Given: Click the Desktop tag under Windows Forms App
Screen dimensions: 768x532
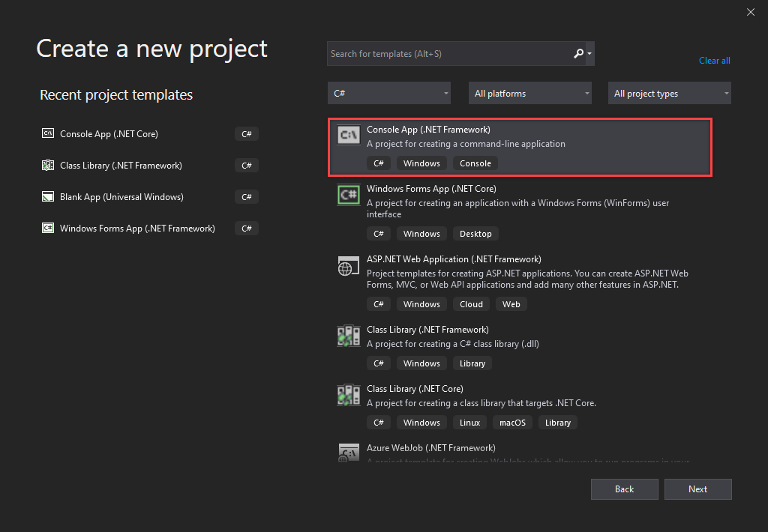Looking at the screenshot, I should tap(475, 234).
